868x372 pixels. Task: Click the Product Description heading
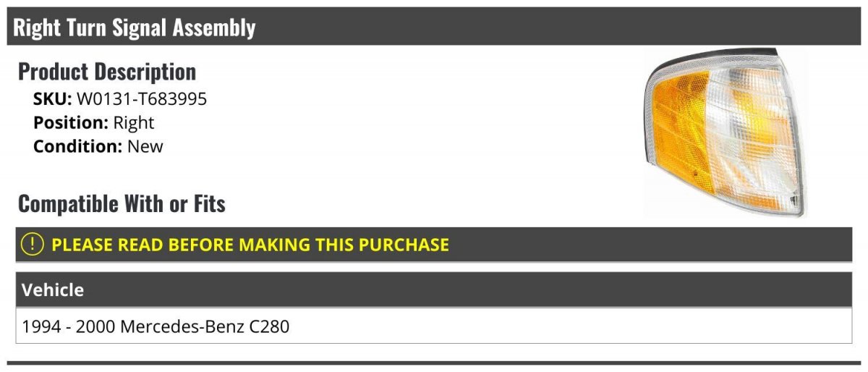[x=107, y=72]
